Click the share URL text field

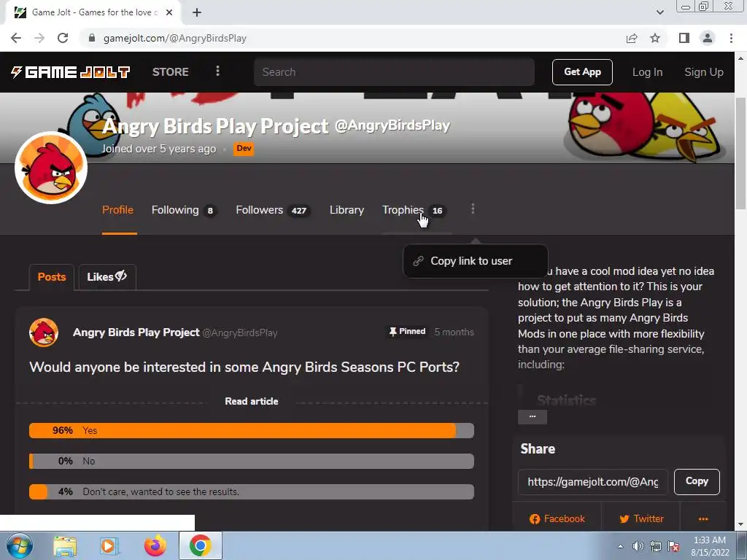(x=592, y=482)
